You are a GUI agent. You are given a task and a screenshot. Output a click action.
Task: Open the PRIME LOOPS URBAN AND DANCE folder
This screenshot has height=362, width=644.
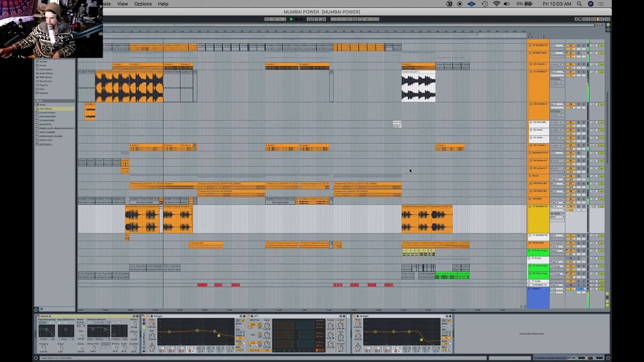coord(57,128)
